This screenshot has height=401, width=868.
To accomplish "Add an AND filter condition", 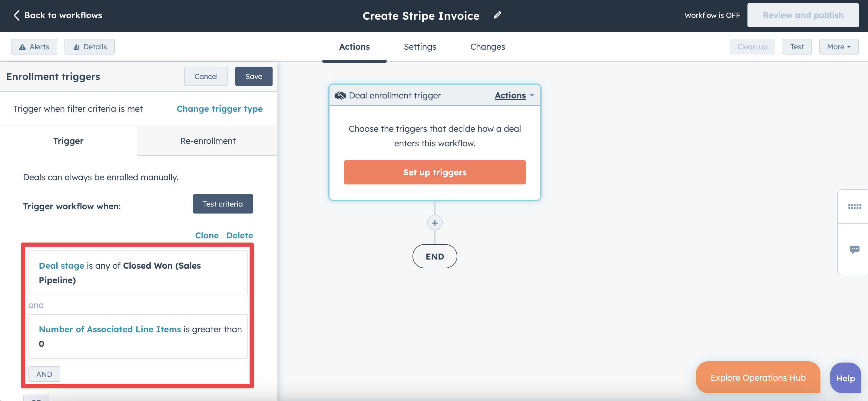I will coord(44,374).
